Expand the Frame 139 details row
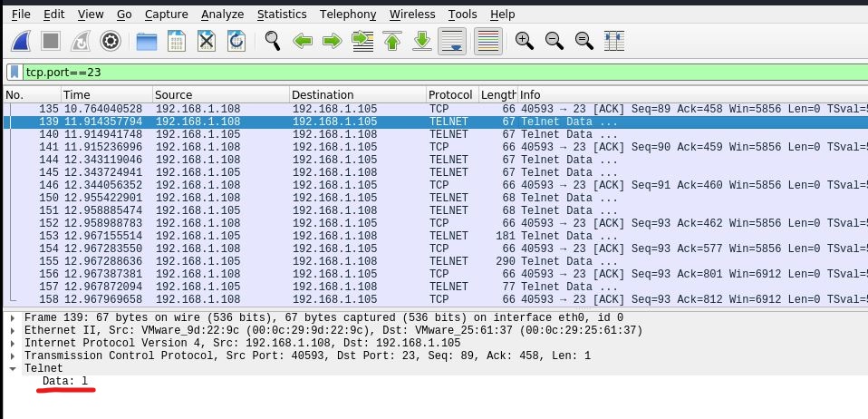 pyautogui.click(x=13, y=318)
